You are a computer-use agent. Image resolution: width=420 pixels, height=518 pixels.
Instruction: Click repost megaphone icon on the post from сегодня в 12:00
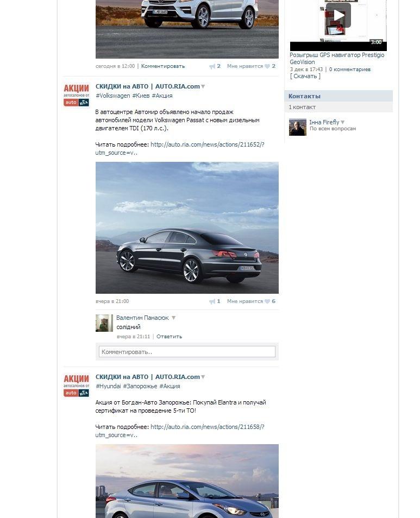212,66
